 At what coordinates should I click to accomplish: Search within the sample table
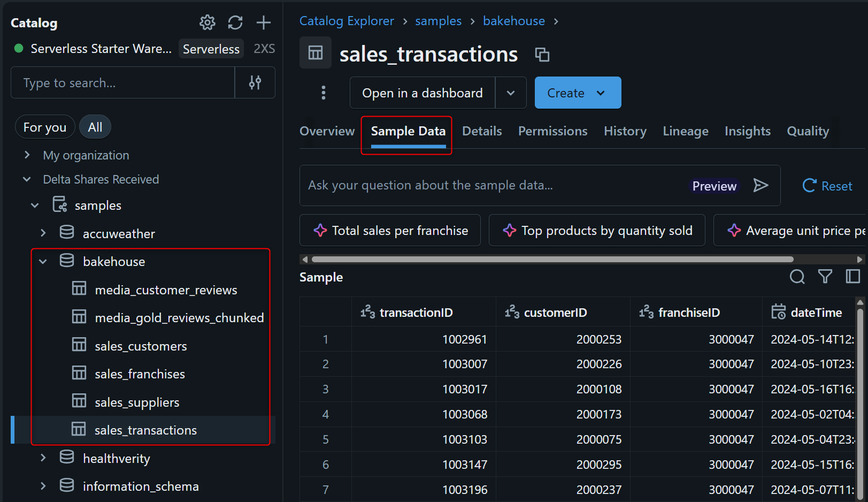(797, 277)
